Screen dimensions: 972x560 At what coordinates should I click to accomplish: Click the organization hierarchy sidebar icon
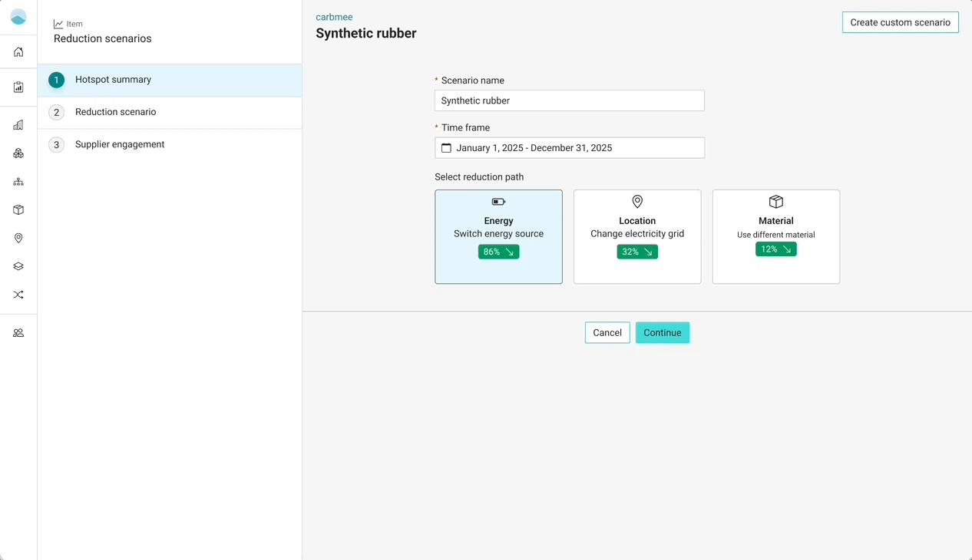18,181
